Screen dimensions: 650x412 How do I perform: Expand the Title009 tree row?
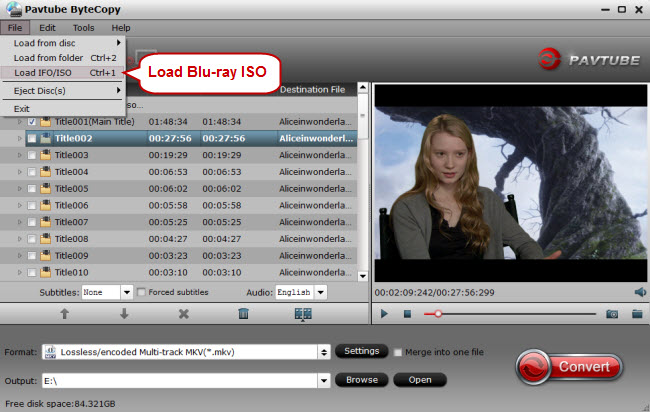click(x=19, y=256)
